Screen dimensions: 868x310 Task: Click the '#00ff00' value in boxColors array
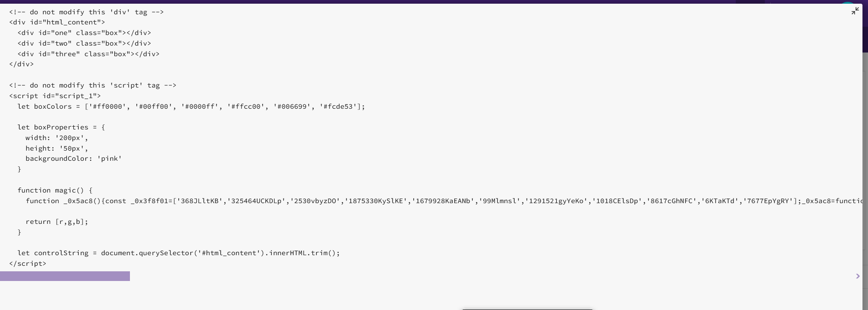[154, 106]
